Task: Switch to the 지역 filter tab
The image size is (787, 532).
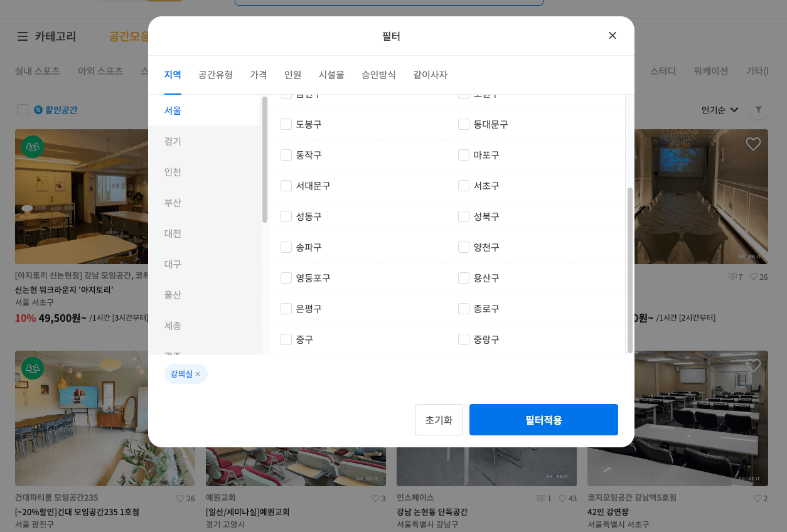Action: point(173,75)
